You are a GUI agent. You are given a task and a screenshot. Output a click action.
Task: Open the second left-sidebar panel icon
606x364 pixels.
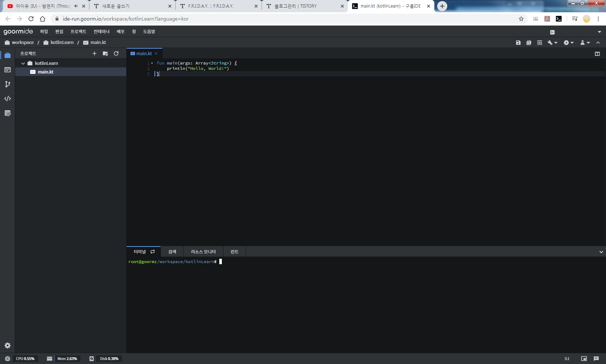(x=8, y=70)
